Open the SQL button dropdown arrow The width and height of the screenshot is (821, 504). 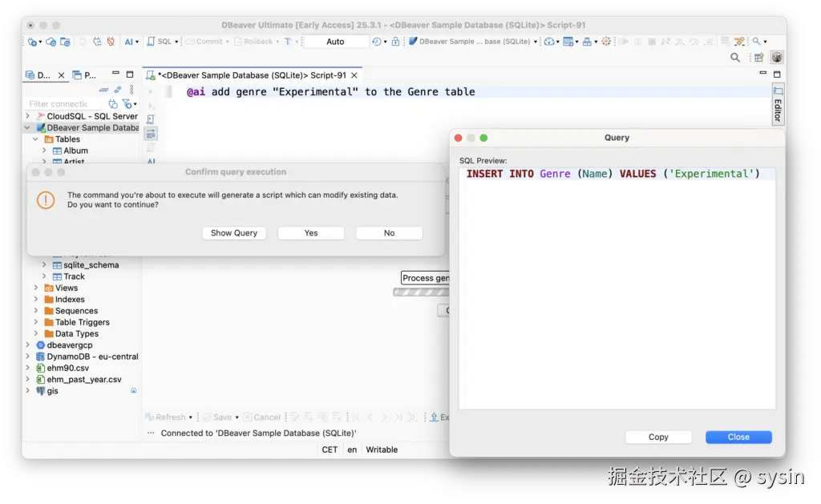click(x=176, y=42)
